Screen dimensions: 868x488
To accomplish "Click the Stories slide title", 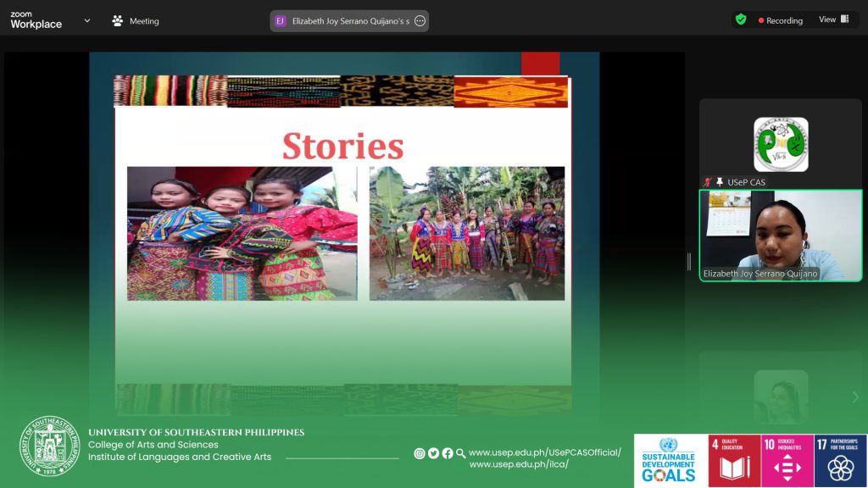I will point(342,146).
